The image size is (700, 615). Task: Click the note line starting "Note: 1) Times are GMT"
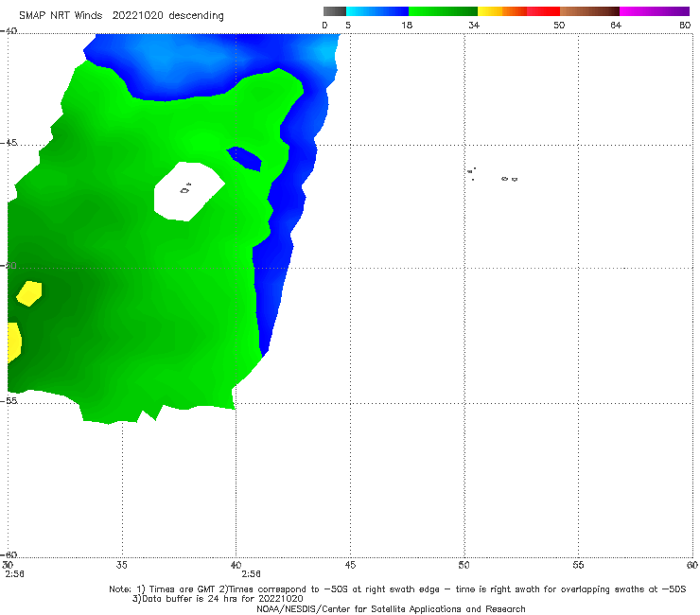pos(397,589)
